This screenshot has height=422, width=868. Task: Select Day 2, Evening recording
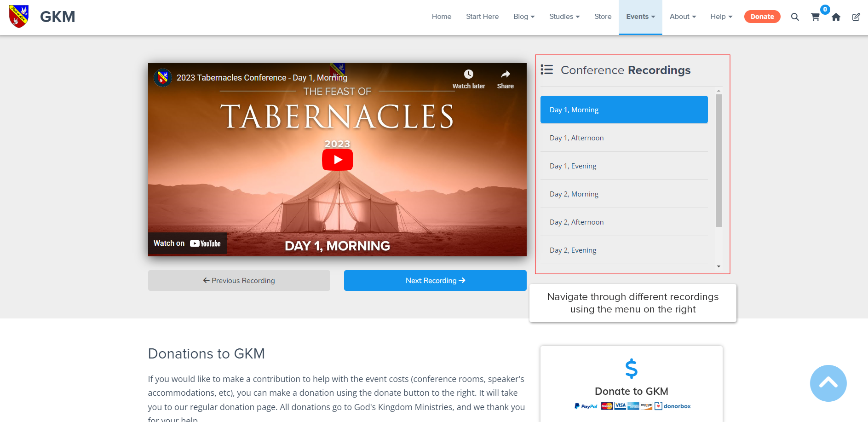click(624, 250)
